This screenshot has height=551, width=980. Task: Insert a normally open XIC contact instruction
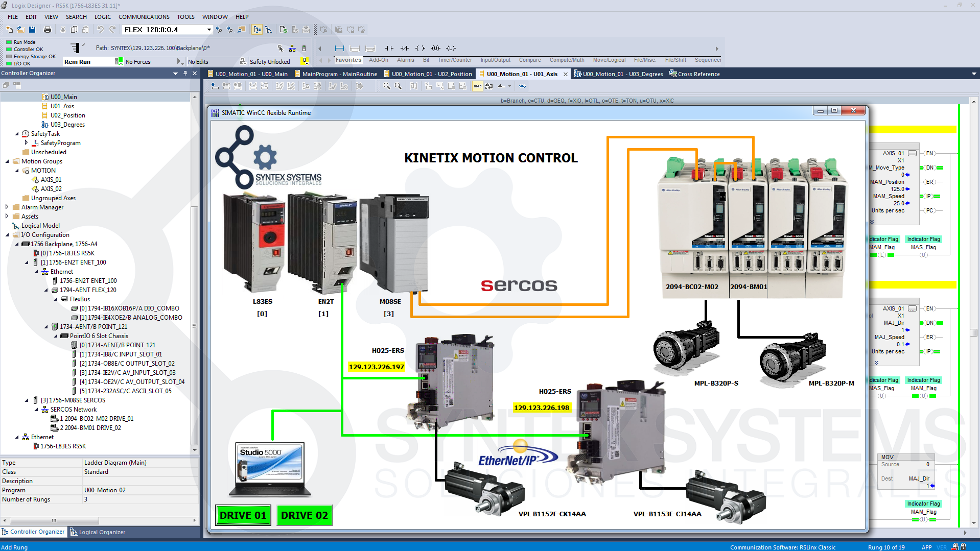click(x=389, y=48)
